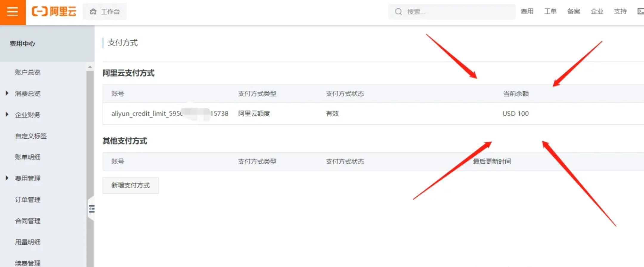Open 费用管理 sidebar item
Image resolution: width=644 pixels, height=267 pixels.
28,178
